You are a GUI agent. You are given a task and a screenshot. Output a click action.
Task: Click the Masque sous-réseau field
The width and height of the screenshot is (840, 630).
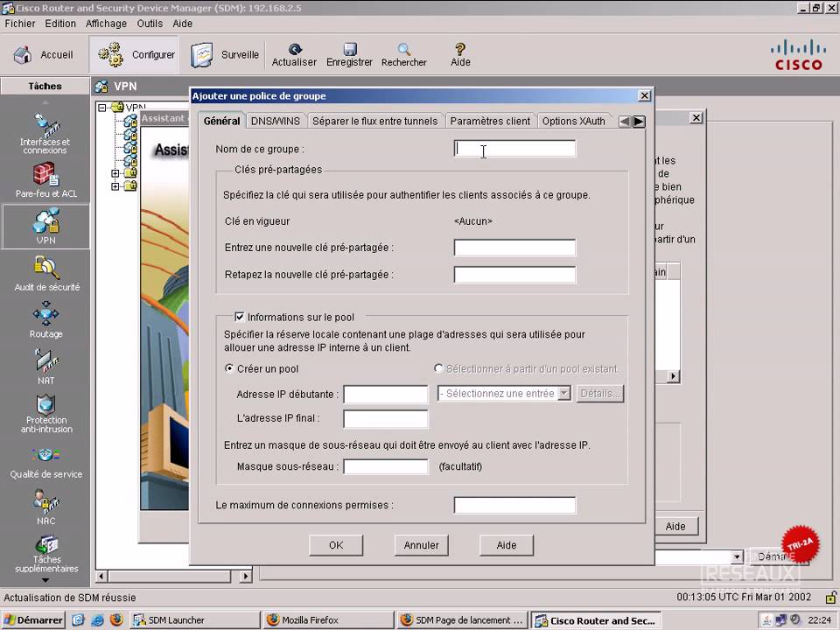tap(386, 466)
